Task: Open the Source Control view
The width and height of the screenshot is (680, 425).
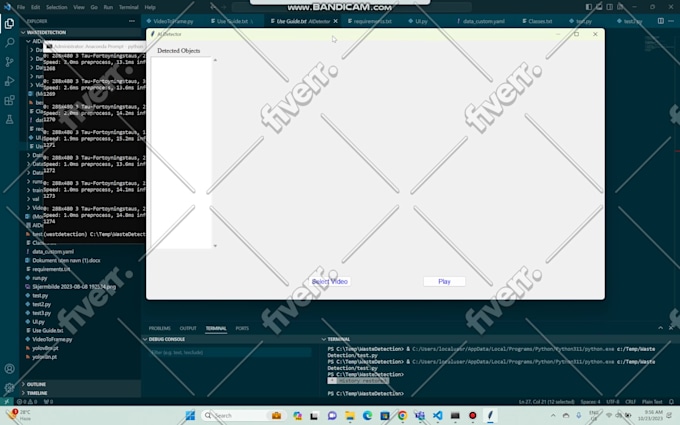Action: click(9, 62)
